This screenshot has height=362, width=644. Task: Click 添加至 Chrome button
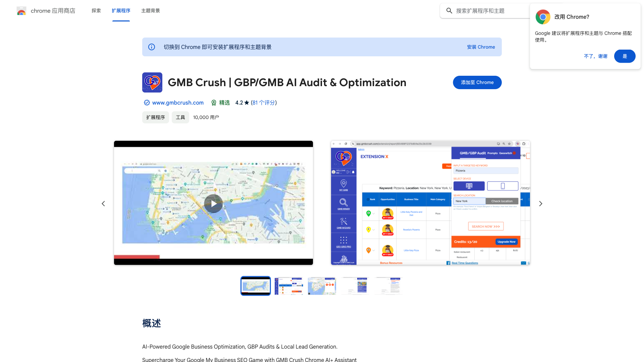click(477, 82)
